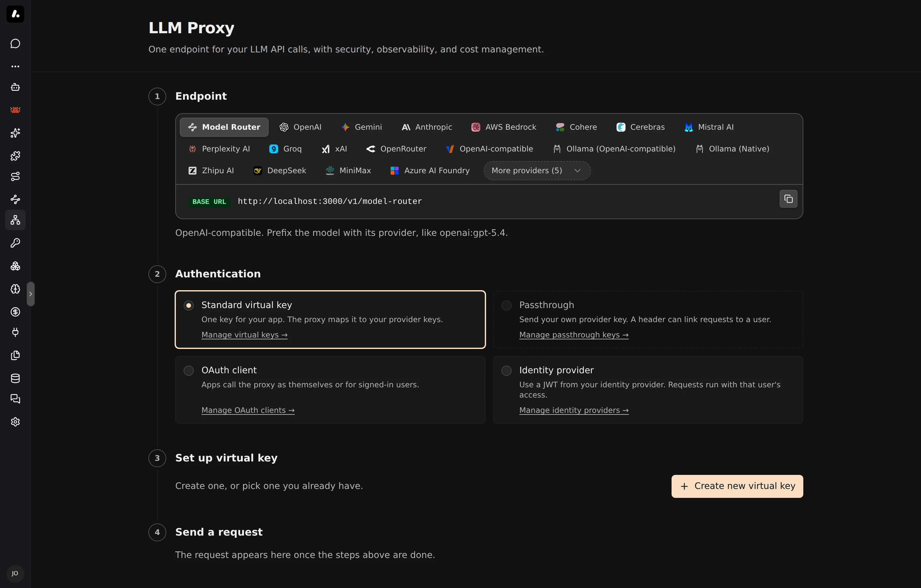
Task: Select the Passthrough radio option
Action: pyautogui.click(x=507, y=306)
